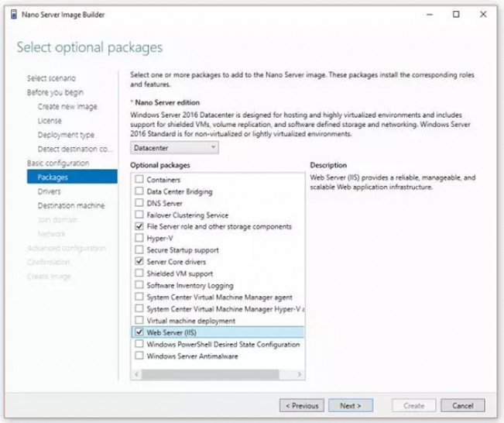
Task: Click the right arrow of the package list scrollbar
Action: pyautogui.click(x=300, y=374)
